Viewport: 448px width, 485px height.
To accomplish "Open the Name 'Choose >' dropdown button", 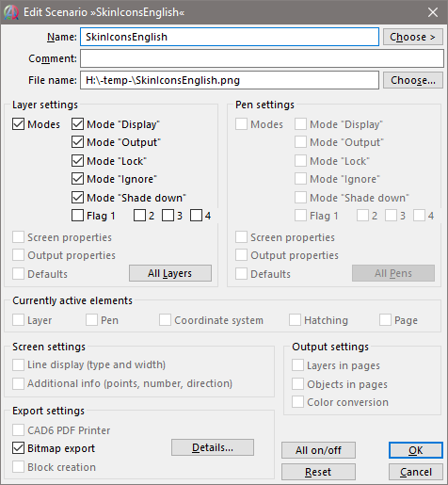I will (413, 37).
